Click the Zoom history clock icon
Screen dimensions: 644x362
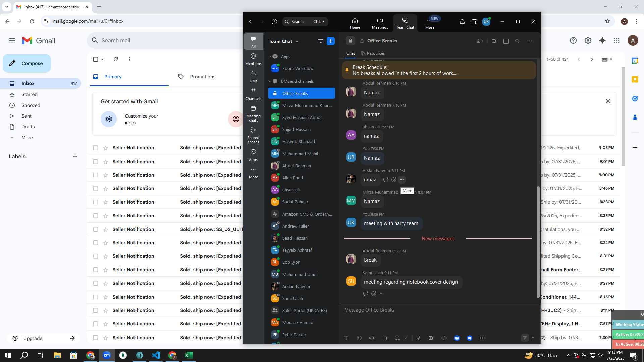point(274,22)
